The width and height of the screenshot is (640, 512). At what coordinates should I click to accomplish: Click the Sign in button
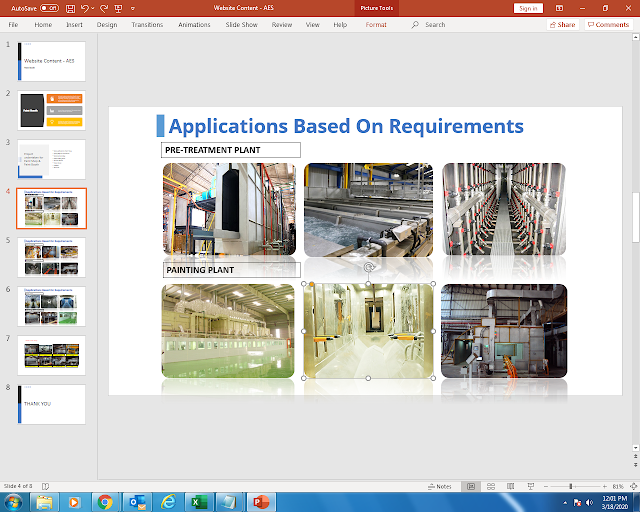point(527,8)
